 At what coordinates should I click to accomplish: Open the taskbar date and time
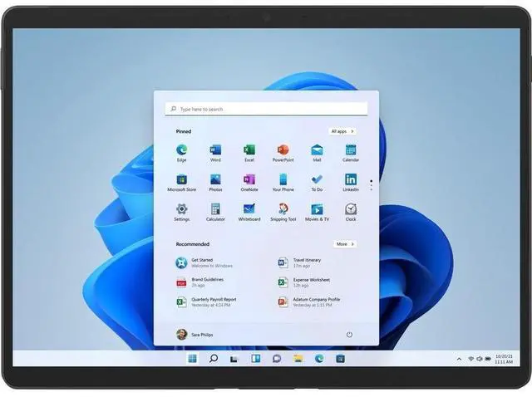pyautogui.click(x=503, y=359)
